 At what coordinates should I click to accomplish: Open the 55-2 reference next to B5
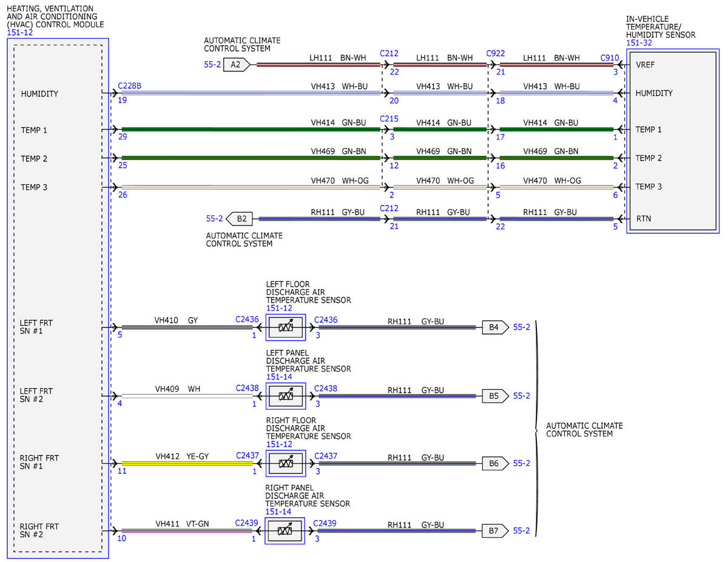522,396
